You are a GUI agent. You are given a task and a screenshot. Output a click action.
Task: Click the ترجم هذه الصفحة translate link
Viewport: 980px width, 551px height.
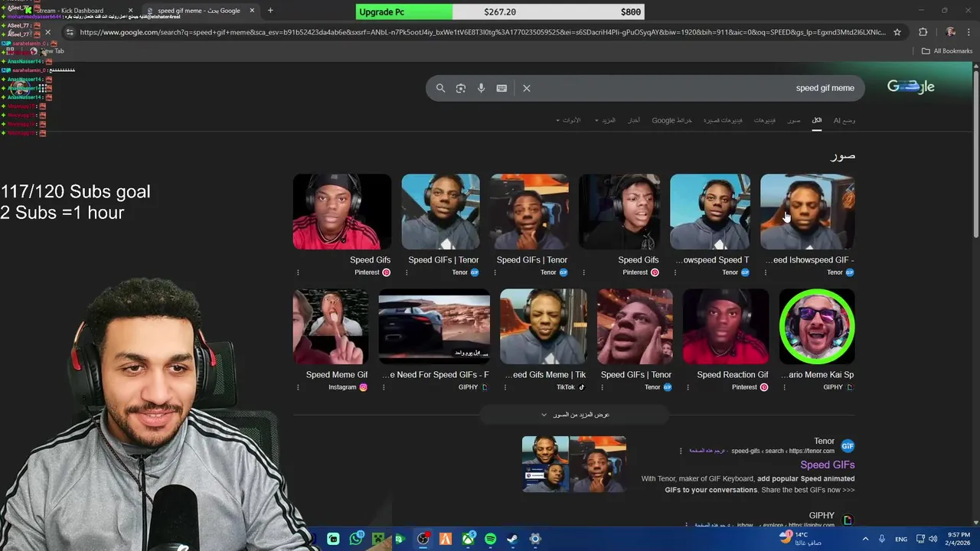tap(707, 451)
